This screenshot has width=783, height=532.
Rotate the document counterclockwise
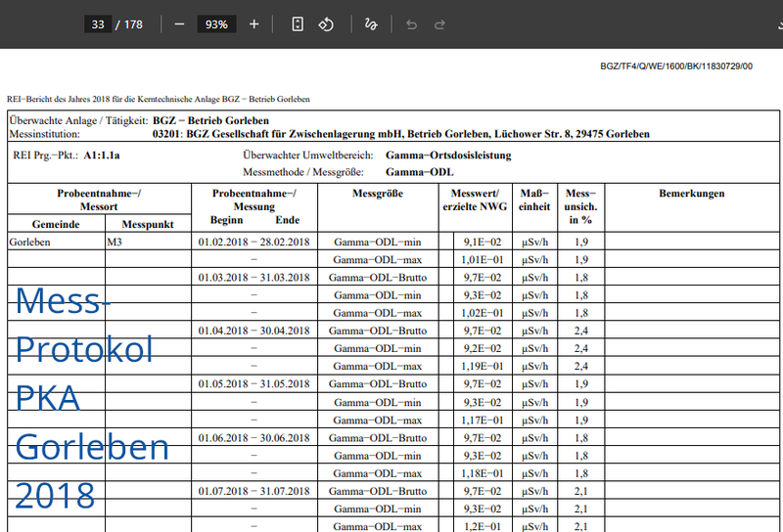point(327,24)
